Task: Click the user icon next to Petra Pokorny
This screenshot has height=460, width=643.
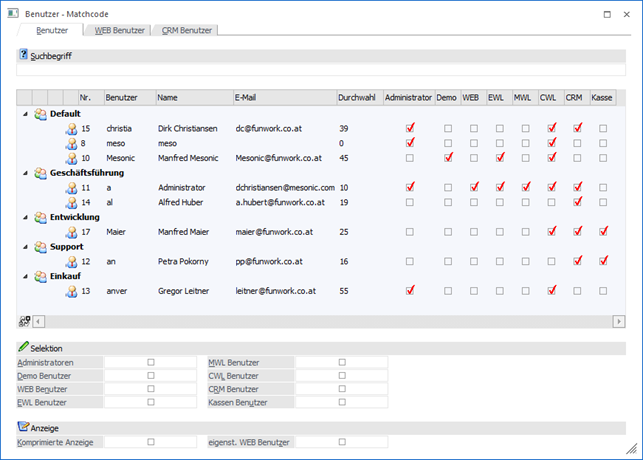Action: coord(71,261)
